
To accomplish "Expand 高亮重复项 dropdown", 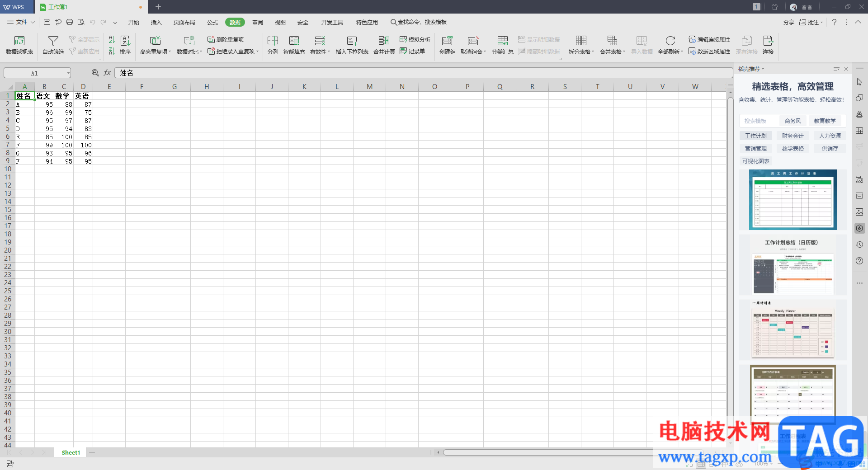I will 170,52.
